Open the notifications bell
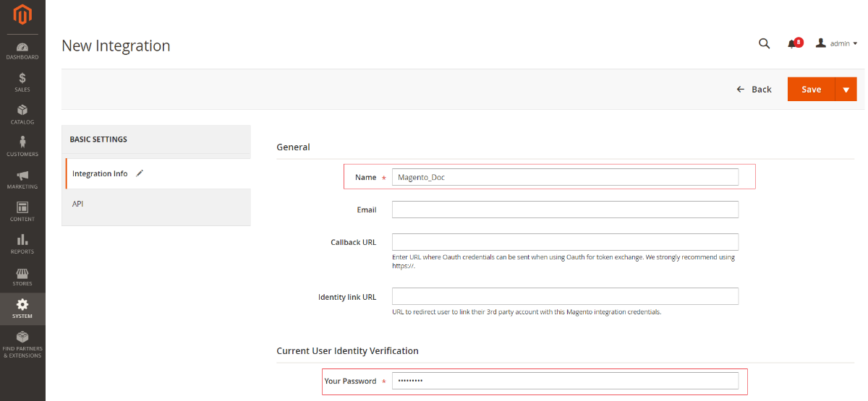 792,44
